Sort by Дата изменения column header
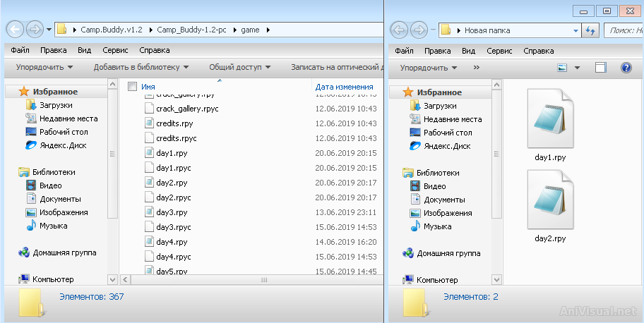 [x=344, y=87]
